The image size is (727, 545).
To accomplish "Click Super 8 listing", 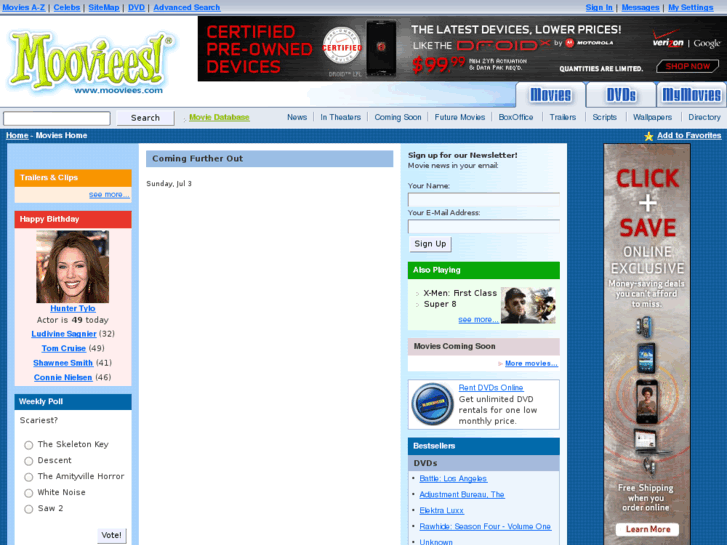I will click(440, 304).
